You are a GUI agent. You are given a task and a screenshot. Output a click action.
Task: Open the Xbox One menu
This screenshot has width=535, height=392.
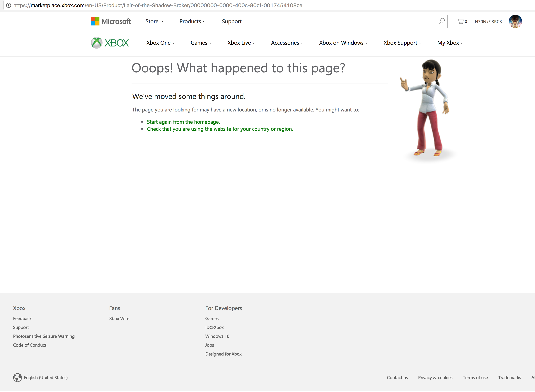click(x=160, y=43)
